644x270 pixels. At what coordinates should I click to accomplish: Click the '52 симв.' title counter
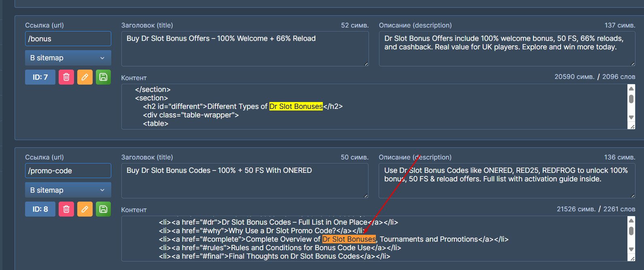pyautogui.click(x=355, y=25)
